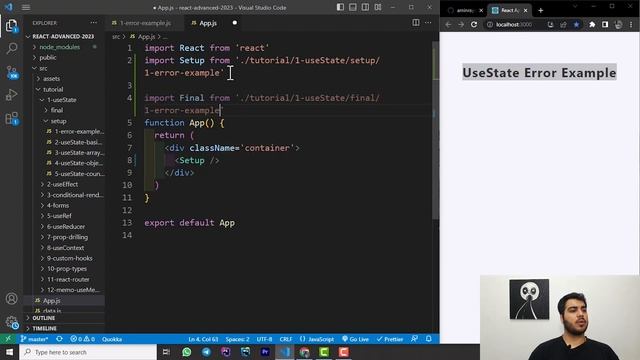The width and height of the screenshot is (640, 360).
Task: Open VS Code hamburger application menu
Action: [26, 7]
